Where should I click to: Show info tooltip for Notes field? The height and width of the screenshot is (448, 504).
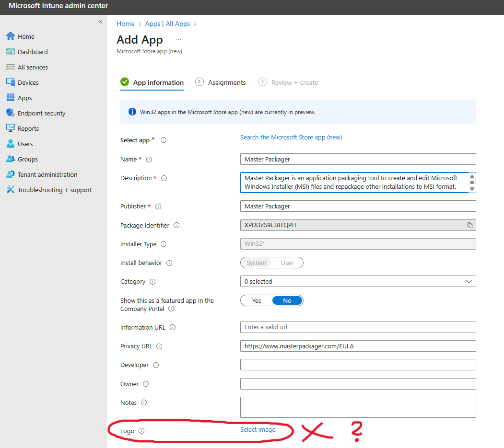click(144, 402)
